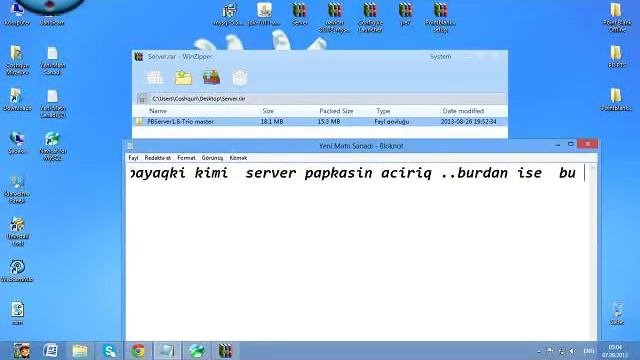Screen dimensions: 640x360
Task: Select the Navicat MySQL desktop shortcut
Action: coord(53,146)
